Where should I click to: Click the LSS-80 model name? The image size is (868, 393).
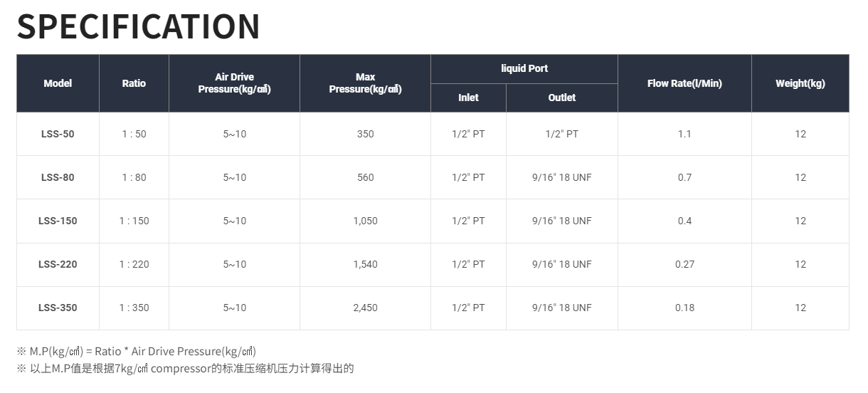pos(58,177)
